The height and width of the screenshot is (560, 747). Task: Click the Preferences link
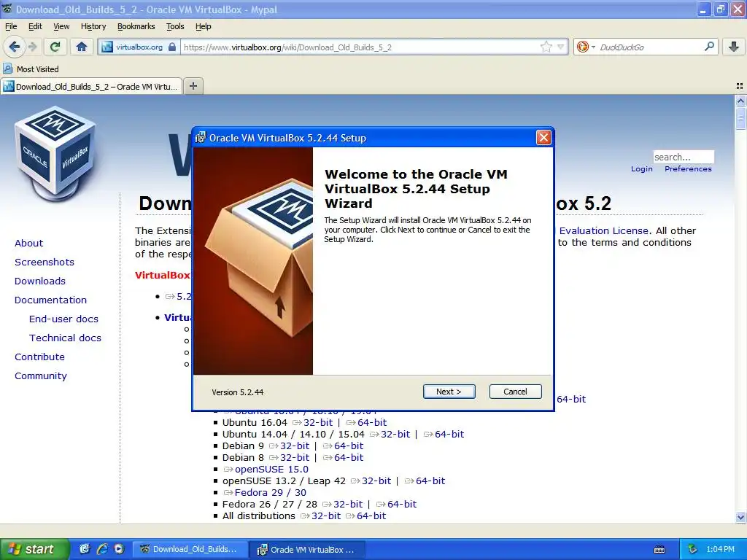[x=688, y=169]
